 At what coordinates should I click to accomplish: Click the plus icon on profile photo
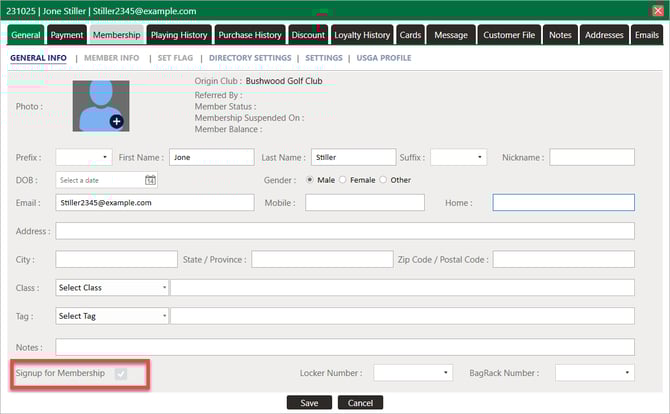tap(116, 121)
